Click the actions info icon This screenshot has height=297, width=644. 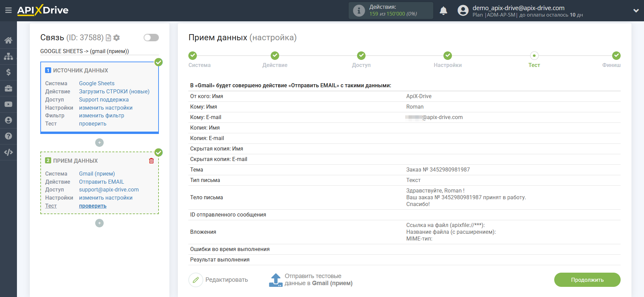pyautogui.click(x=359, y=10)
